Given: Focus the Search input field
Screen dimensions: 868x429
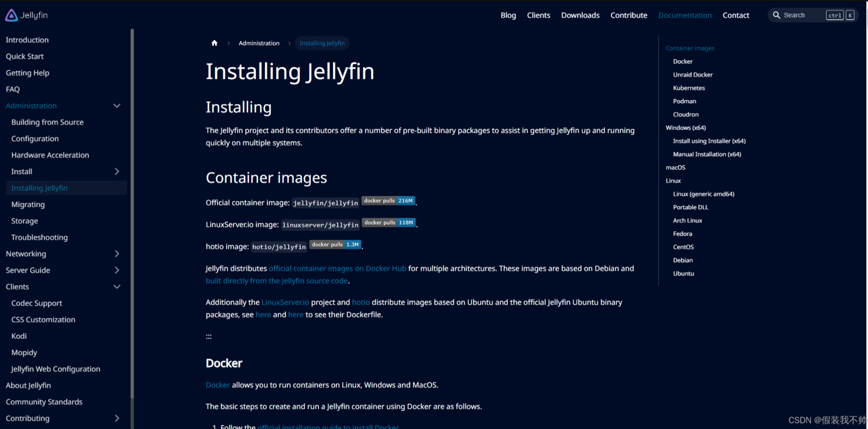Looking at the screenshot, I should click(813, 15).
